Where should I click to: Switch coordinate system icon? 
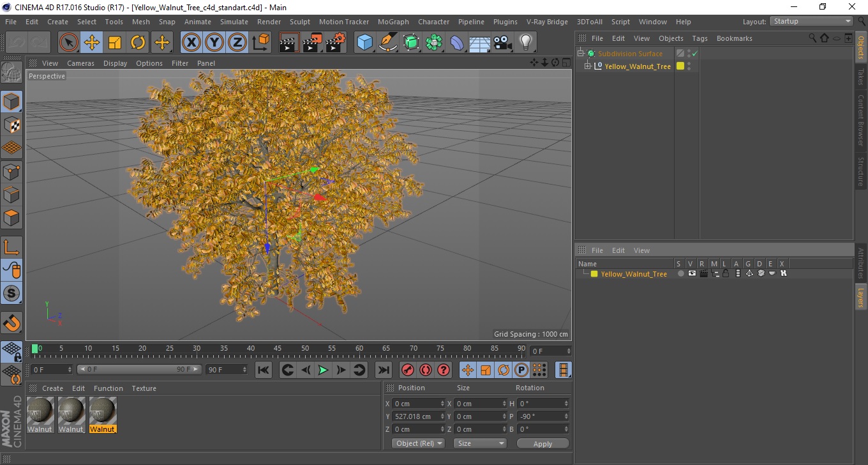click(260, 43)
